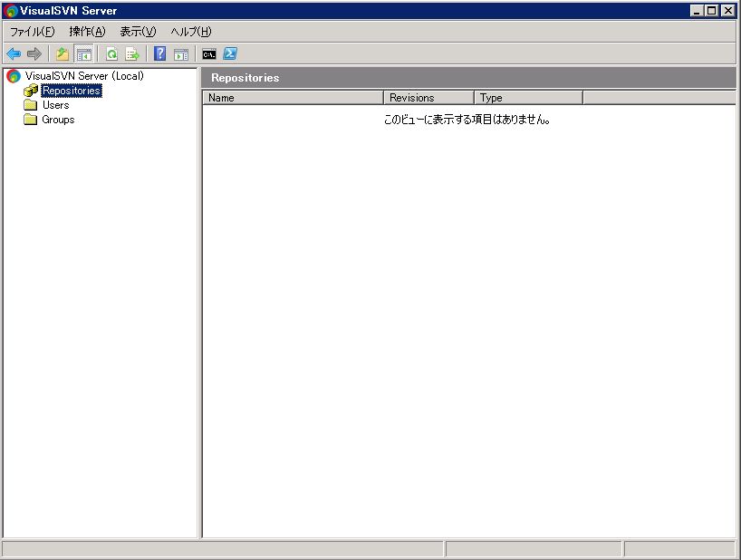
Task: Go back with the blue arrow
Action: point(14,53)
